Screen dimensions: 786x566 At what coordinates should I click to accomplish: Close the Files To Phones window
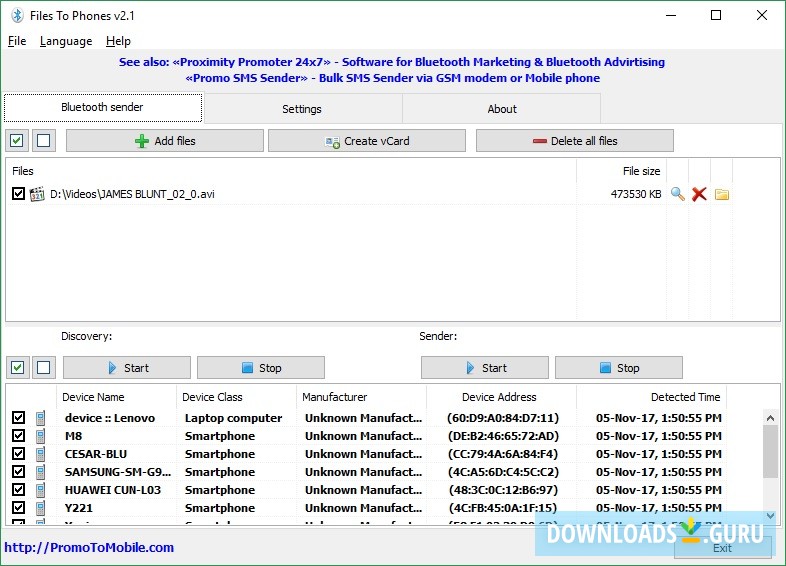(x=761, y=15)
